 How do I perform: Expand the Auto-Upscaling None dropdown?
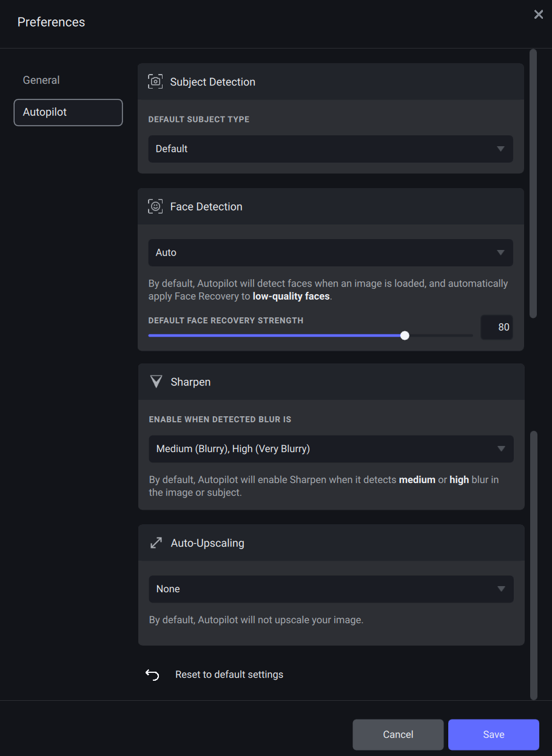point(331,589)
